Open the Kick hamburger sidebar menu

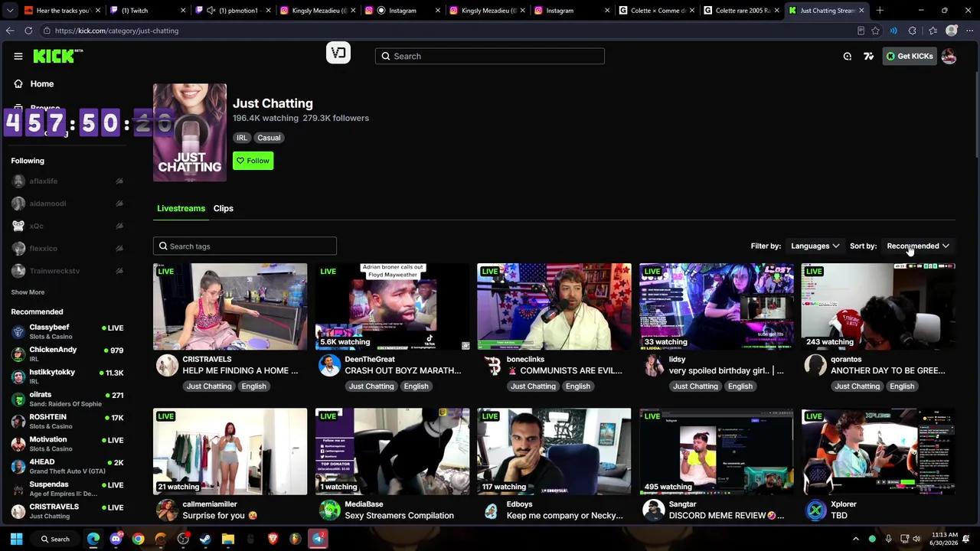click(x=18, y=56)
